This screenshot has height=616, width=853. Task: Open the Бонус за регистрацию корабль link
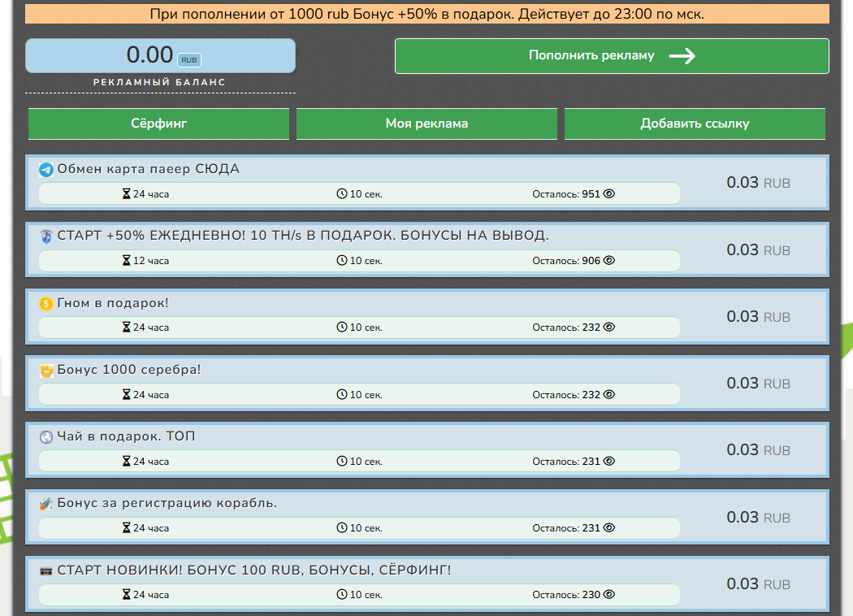pyautogui.click(x=167, y=503)
